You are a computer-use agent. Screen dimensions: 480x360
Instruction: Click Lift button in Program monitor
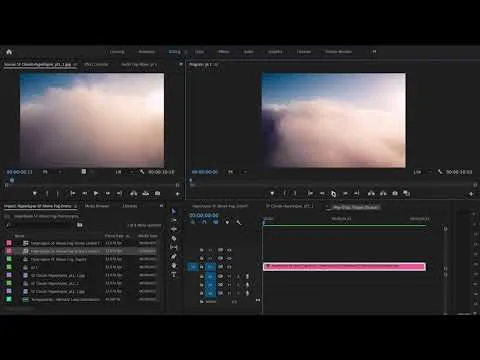pyautogui.click(x=371, y=193)
